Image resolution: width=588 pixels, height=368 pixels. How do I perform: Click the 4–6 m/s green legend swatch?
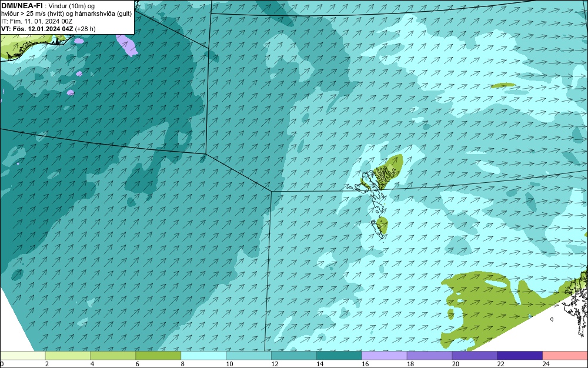[x=113, y=355]
